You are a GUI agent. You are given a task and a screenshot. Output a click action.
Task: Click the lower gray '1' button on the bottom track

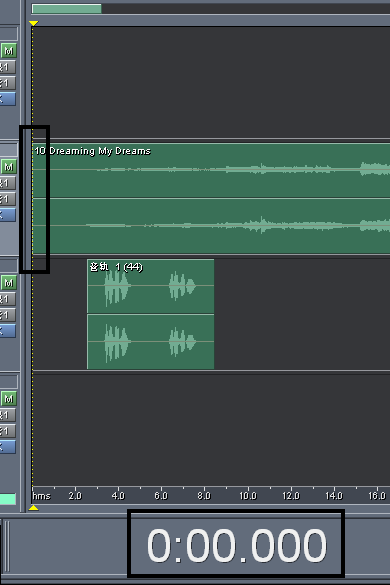7,431
